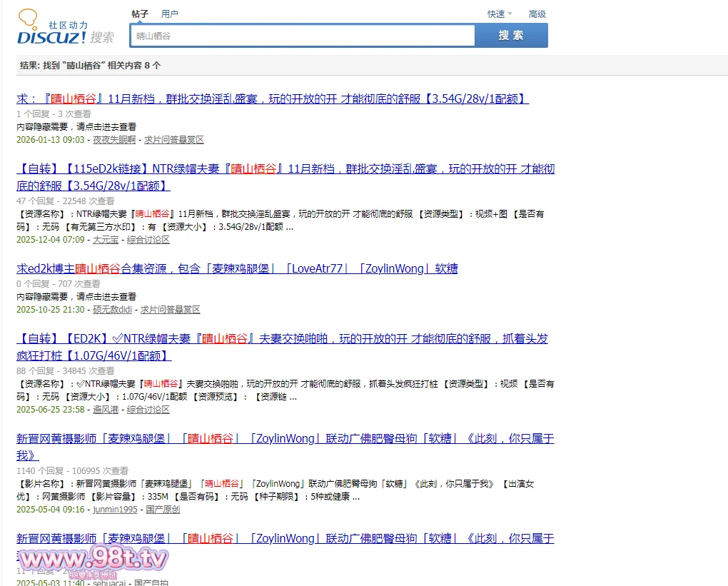The width and height of the screenshot is (728, 586).
Task: Open the 高级 advanced search link
Action: tap(537, 14)
